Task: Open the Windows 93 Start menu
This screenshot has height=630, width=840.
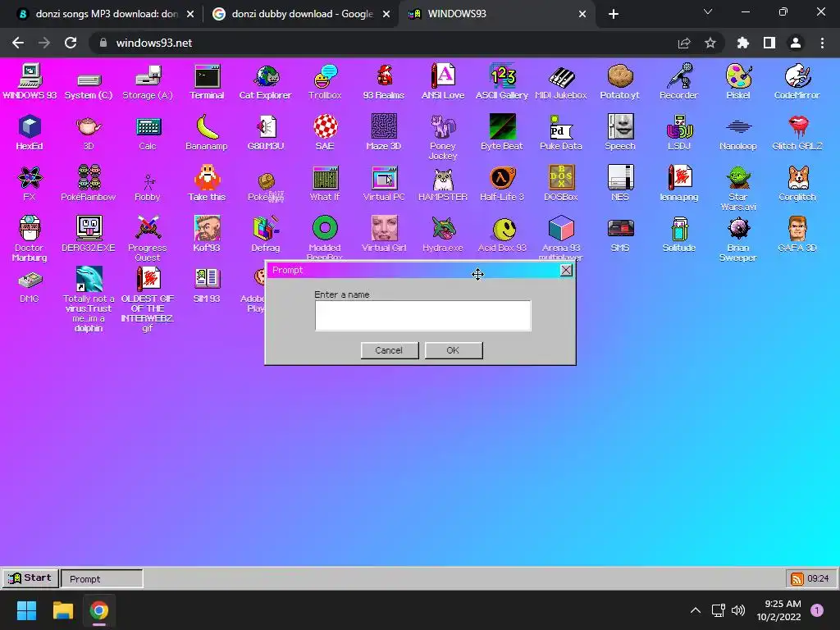Action: (30, 578)
